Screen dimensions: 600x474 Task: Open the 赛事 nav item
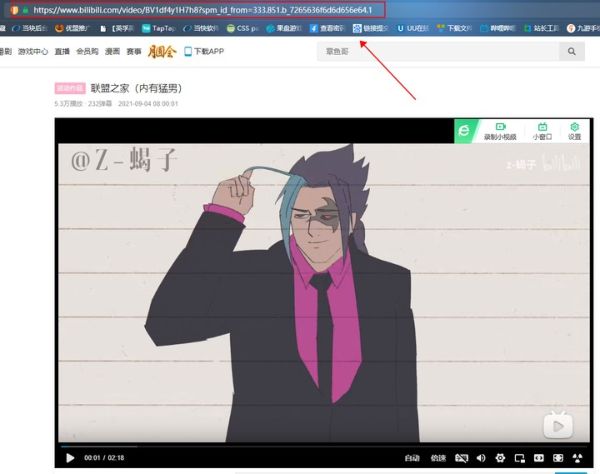(x=134, y=51)
